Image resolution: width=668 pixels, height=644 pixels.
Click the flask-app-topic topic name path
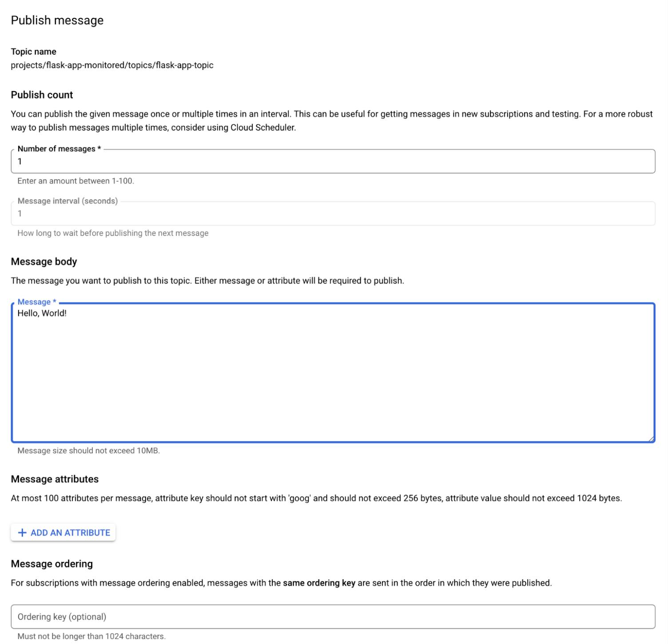coord(112,65)
